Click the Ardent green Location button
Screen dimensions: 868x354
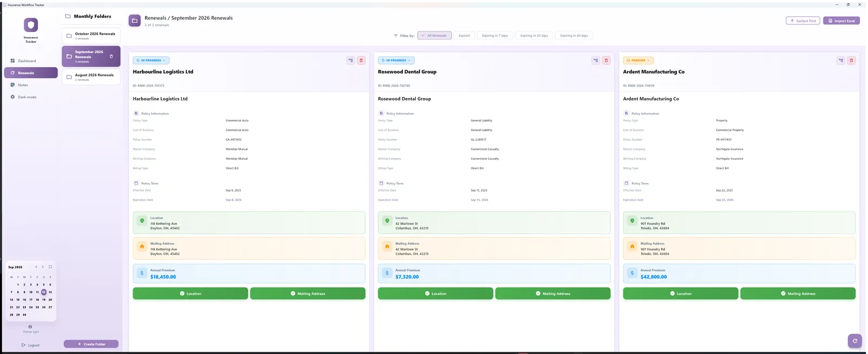[681, 294]
